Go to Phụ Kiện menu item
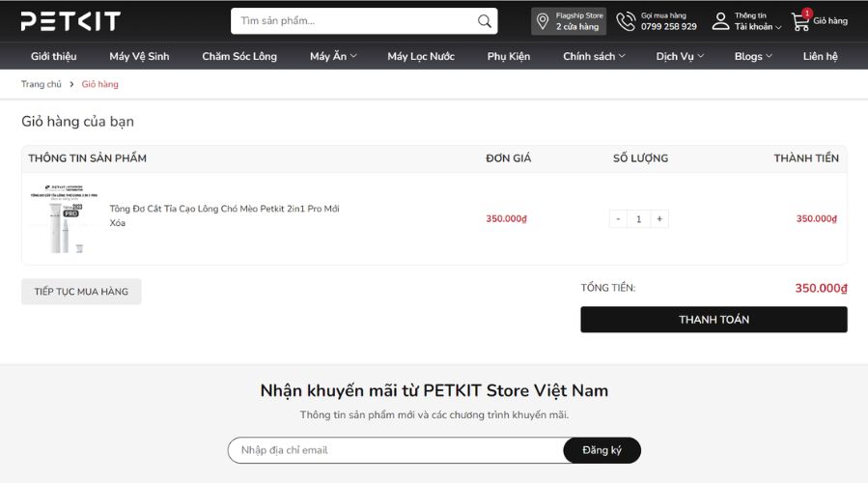The image size is (868, 483). pyautogui.click(x=509, y=56)
